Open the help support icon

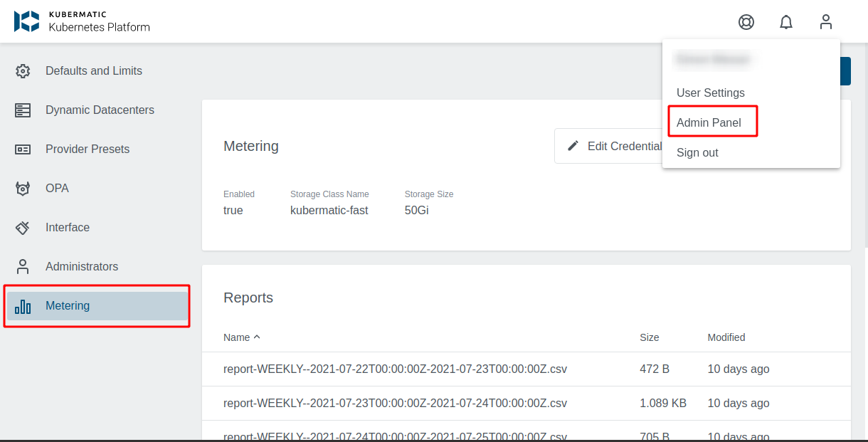746,22
